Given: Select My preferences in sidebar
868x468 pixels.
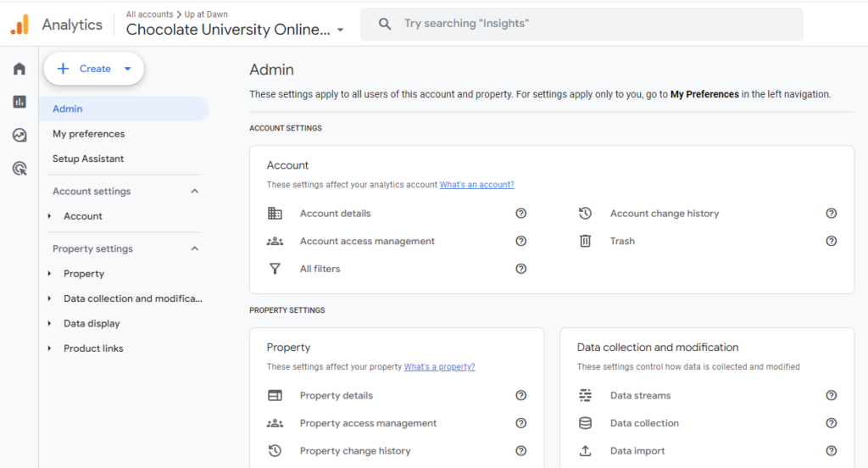Looking at the screenshot, I should click(88, 134).
